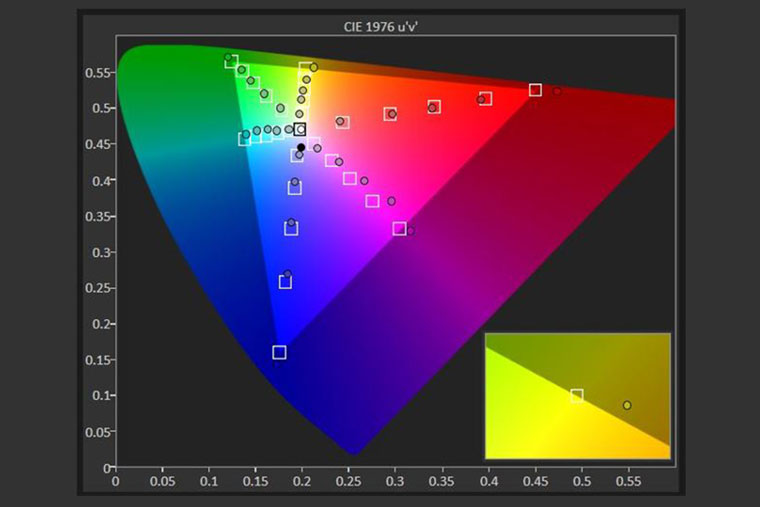Select the red primary target square
Screen dimensions: 760x507
[x=535, y=90]
